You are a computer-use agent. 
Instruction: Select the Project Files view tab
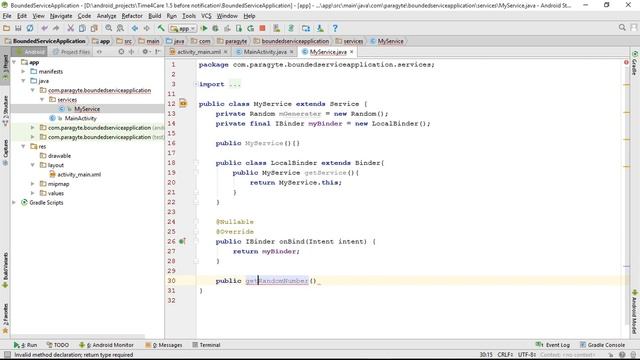pyautogui.click(x=71, y=52)
